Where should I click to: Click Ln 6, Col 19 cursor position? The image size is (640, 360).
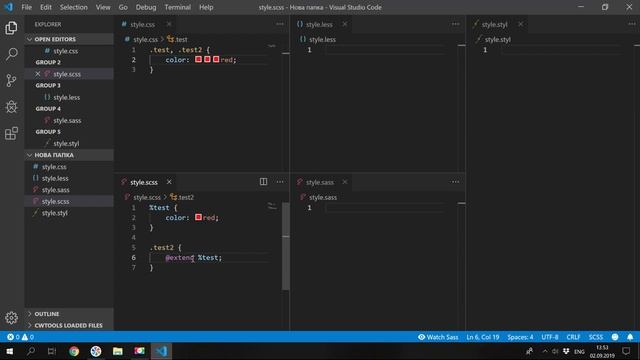(x=483, y=337)
